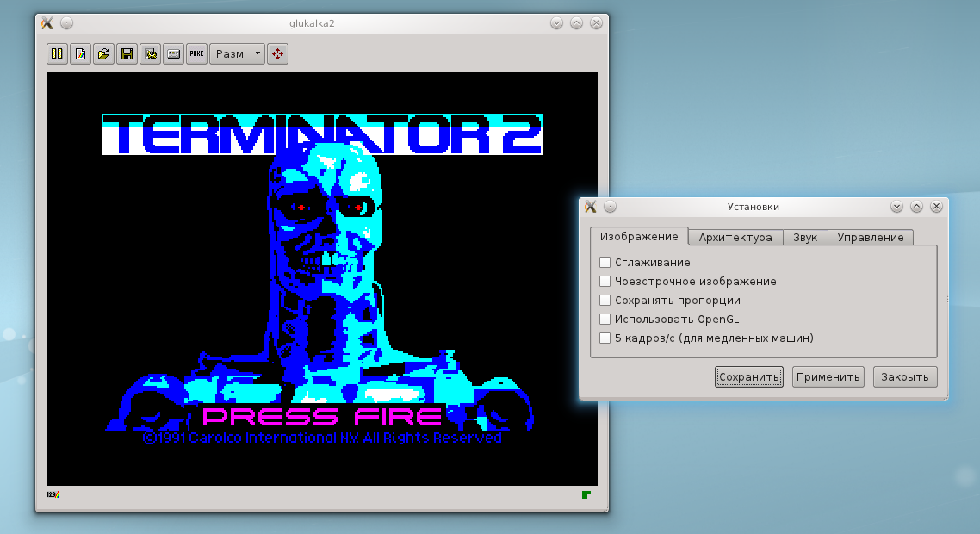Close the Установки window from titlebar
This screenshot has width=980, height=534.
(x=936, y=207)
